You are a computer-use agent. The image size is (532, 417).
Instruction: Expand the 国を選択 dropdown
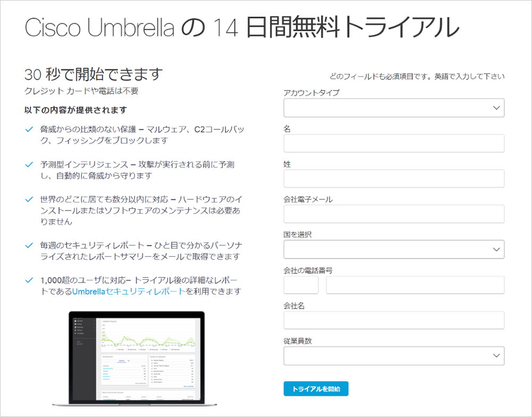pos(394,249)
